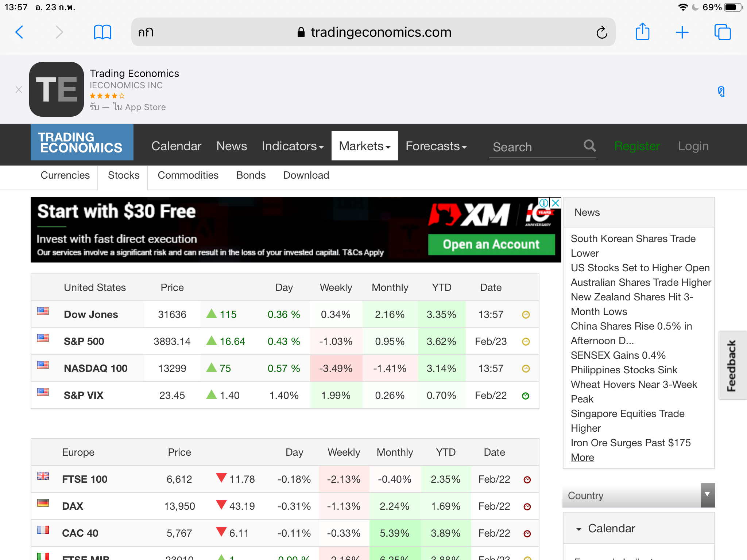747x560 pixels.
Task: Collapse the Calendar sidebar section
Action: [579, 529]
